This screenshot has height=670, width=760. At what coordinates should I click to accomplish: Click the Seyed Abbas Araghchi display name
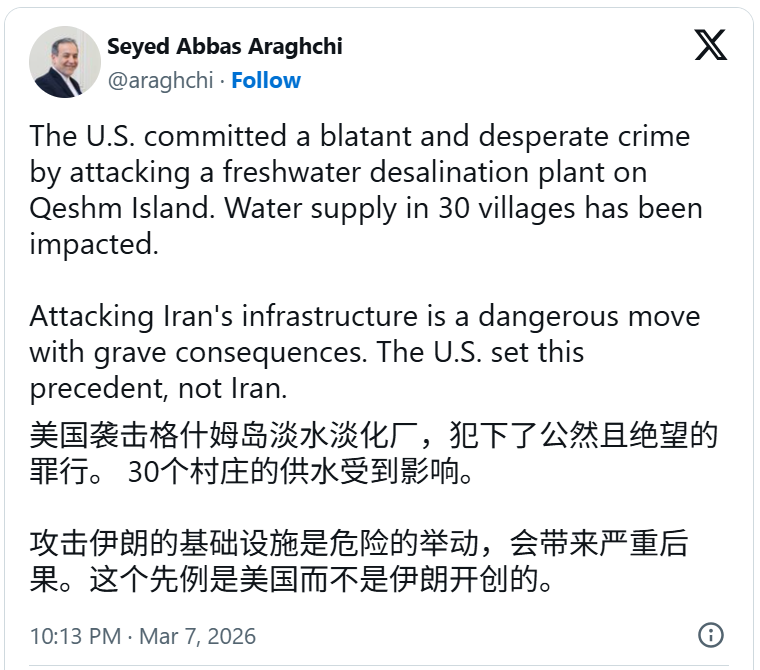pos(224,47)
